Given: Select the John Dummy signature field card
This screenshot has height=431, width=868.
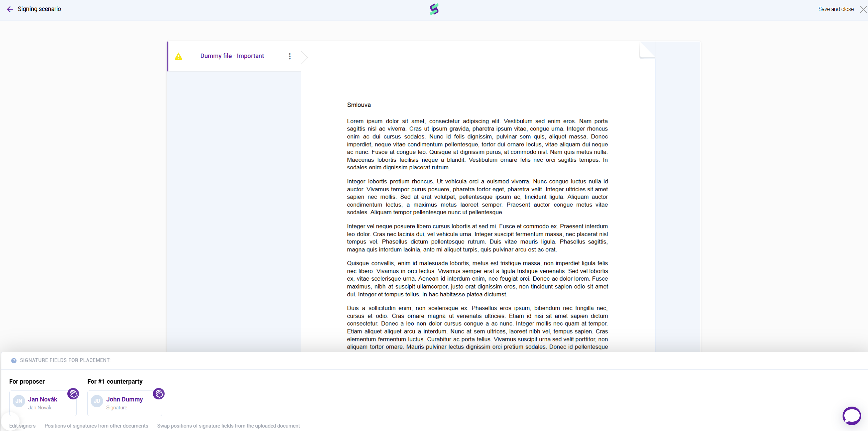Looking at the screenshot, I should tap(125, 403).
